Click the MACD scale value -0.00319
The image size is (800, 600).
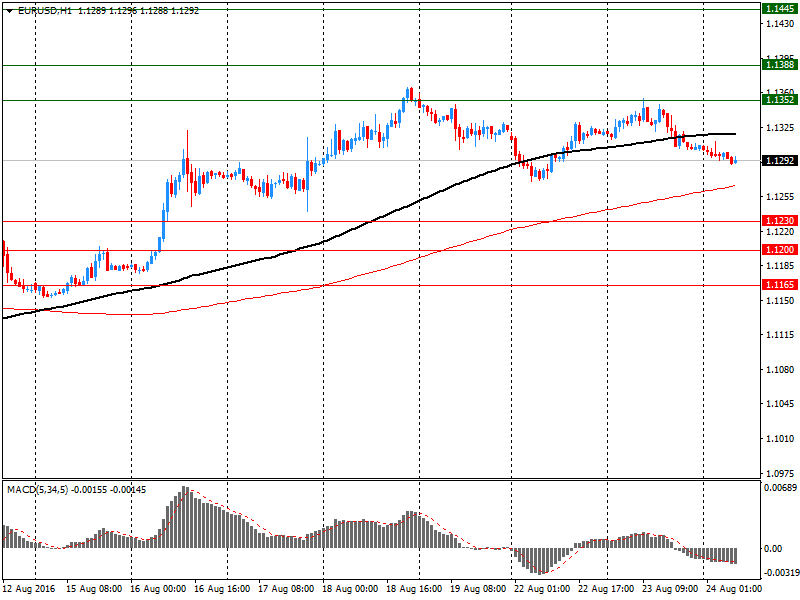click(x=781, y=572)
